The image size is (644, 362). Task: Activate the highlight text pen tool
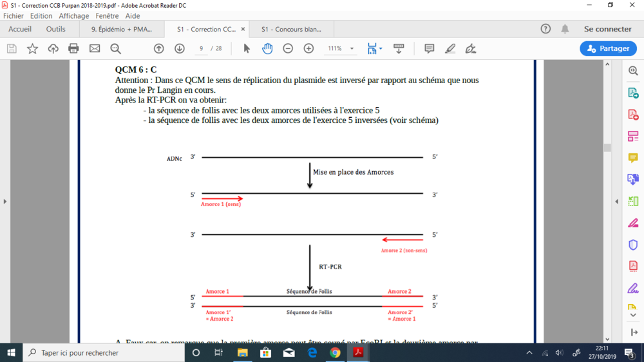[450, 48]
